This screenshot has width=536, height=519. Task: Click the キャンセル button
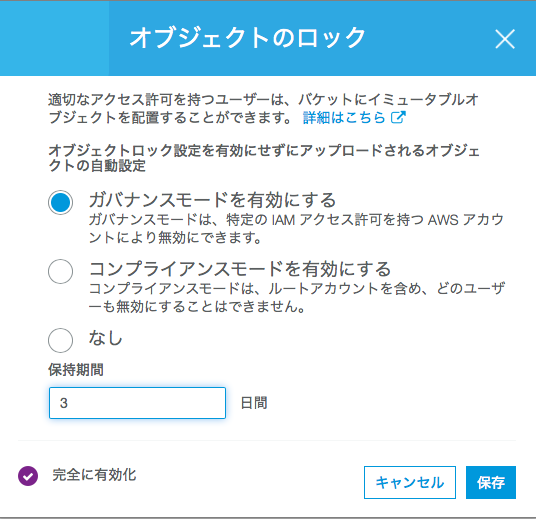pos(410,482)
